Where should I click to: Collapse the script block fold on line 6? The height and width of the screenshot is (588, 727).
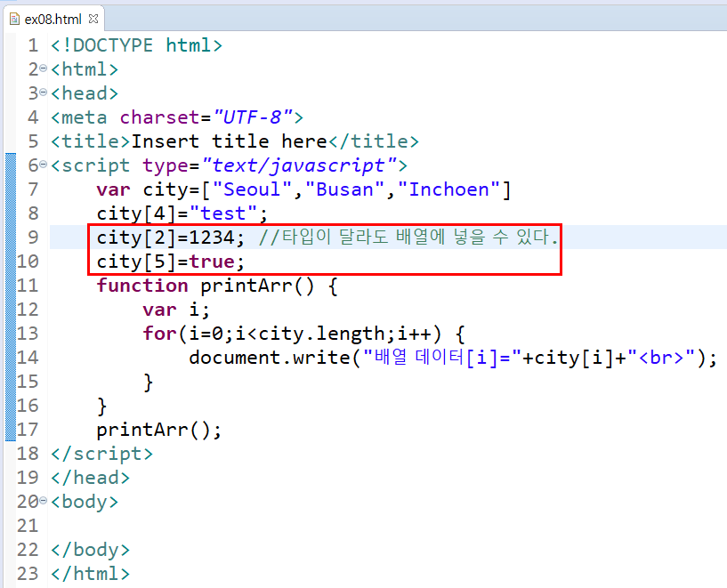pos(43,165)
